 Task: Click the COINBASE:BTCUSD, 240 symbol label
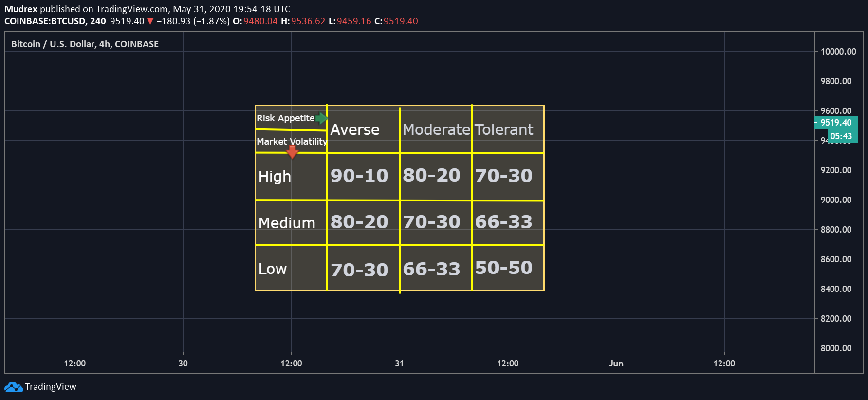tap(55, 21)
